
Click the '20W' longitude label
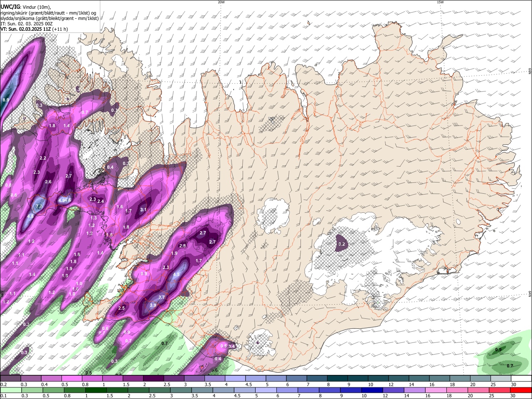click(221, 2)
